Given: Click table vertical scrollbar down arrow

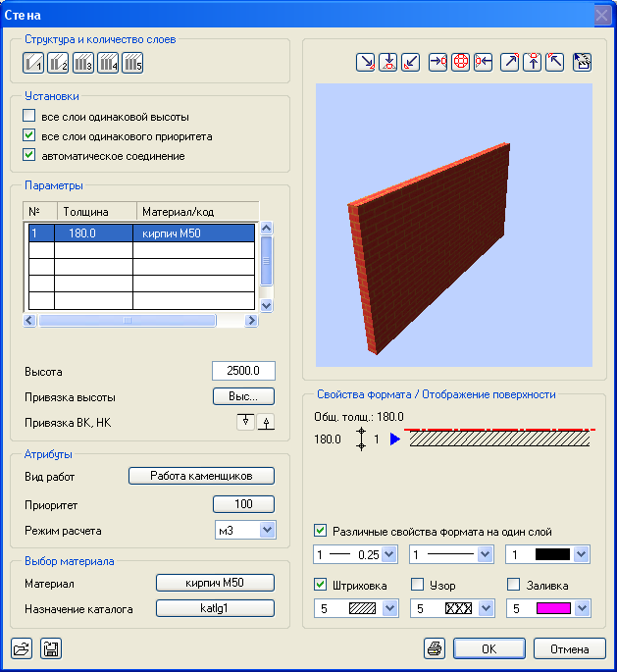Looking at the screenshot, I should [266, 305].
